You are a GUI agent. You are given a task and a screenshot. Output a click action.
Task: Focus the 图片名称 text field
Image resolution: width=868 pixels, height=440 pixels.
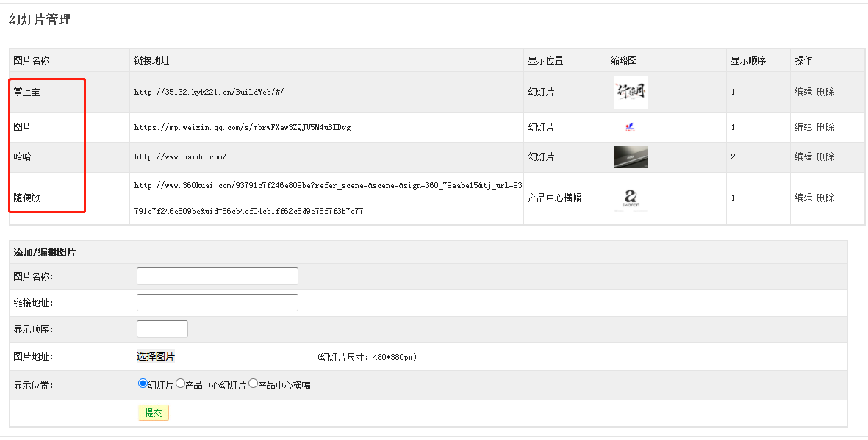[x=218, y=276]
